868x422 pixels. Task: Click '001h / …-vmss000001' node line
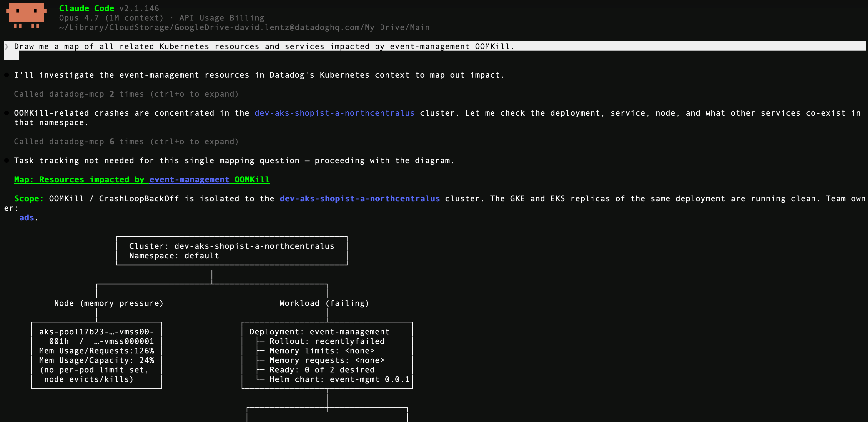101,341
